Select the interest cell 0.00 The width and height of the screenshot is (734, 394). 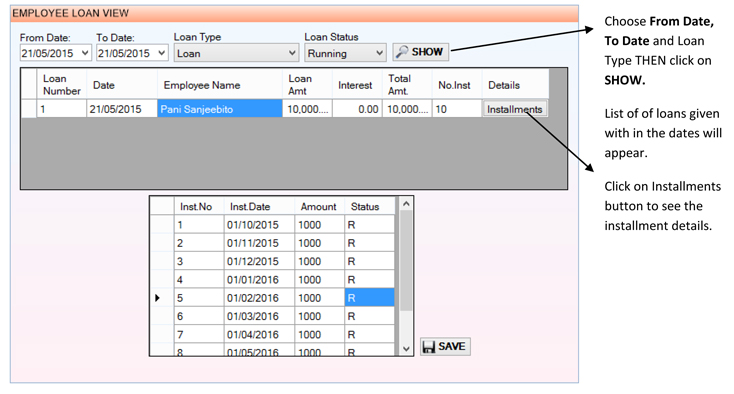click(357, 109)
